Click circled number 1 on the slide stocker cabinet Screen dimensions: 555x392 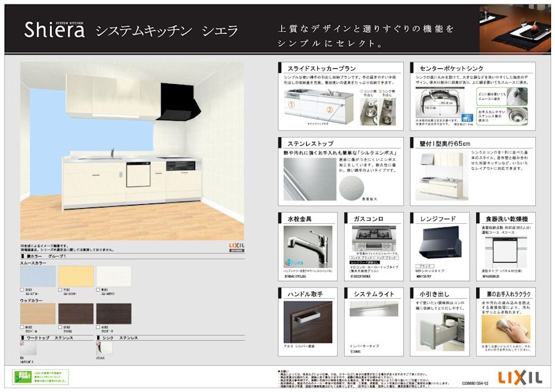[292, 104]
